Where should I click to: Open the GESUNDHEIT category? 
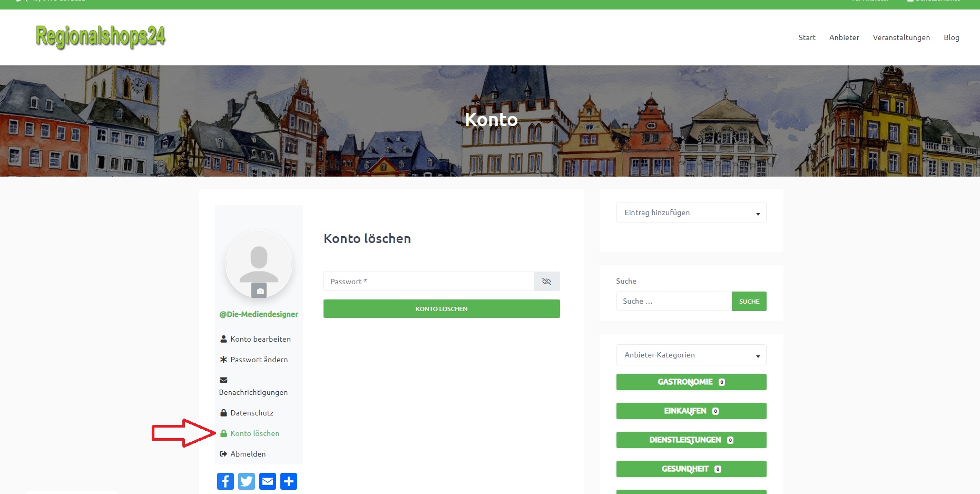(691, 469)
